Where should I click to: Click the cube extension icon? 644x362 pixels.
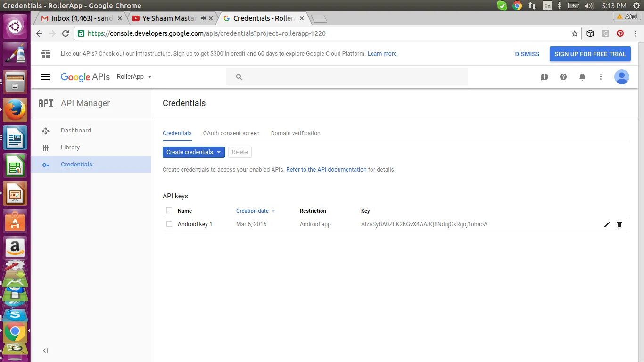pos(590,33)
